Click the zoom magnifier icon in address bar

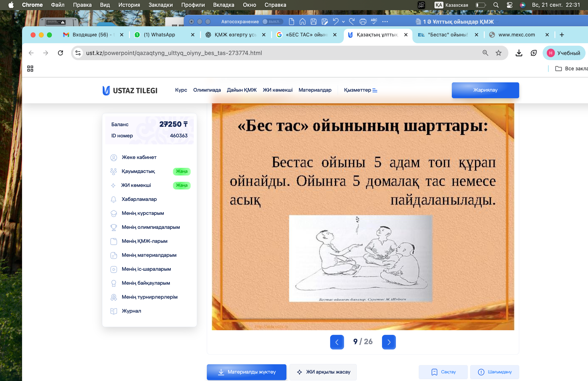coord(485,53)
